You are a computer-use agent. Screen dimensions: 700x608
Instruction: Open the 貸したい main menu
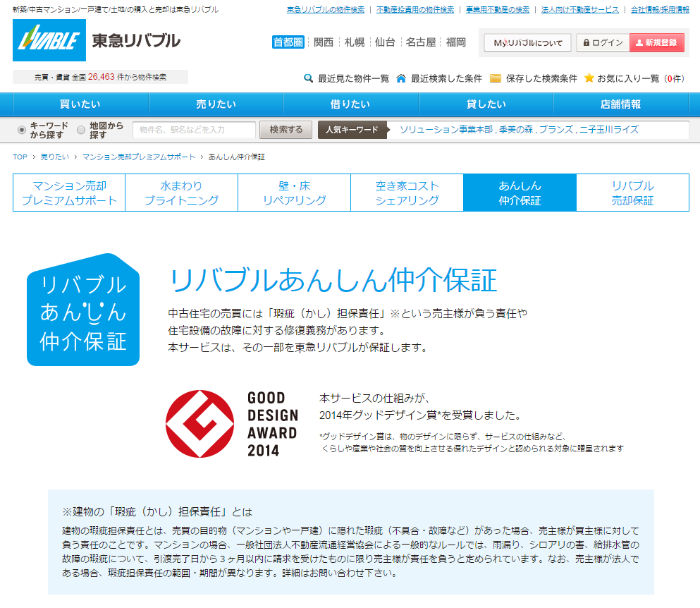pyautogui.click(x=486, y=104)
